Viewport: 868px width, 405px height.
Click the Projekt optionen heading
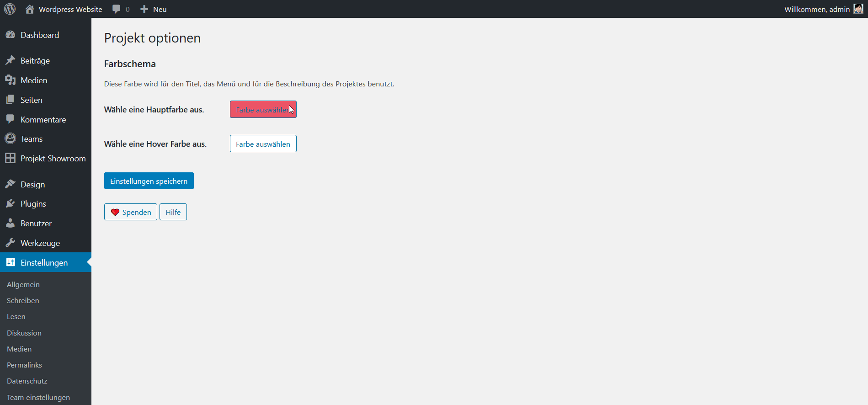152,38
